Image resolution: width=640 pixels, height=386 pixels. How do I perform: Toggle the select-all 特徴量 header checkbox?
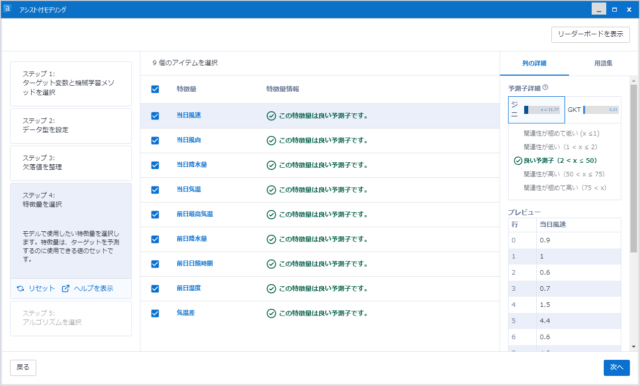click(x=155, y=89)
